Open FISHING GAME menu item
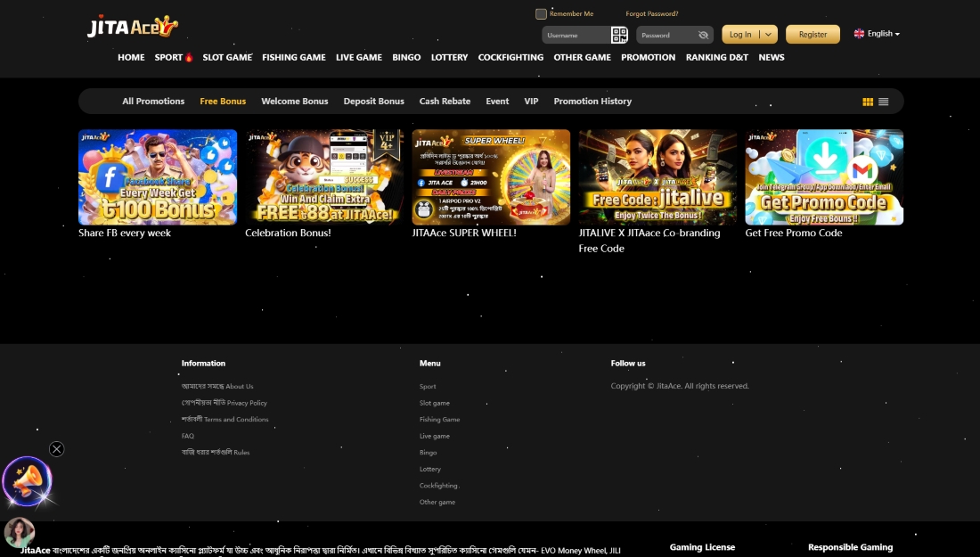The width and height of the screenshot is (980, 557). [x=294, y=57]
